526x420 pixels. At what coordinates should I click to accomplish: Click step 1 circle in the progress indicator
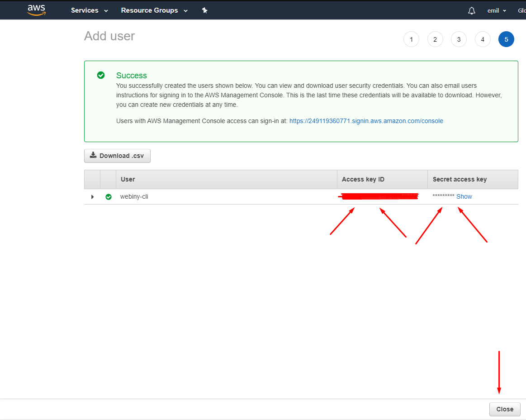click(411, 39)
